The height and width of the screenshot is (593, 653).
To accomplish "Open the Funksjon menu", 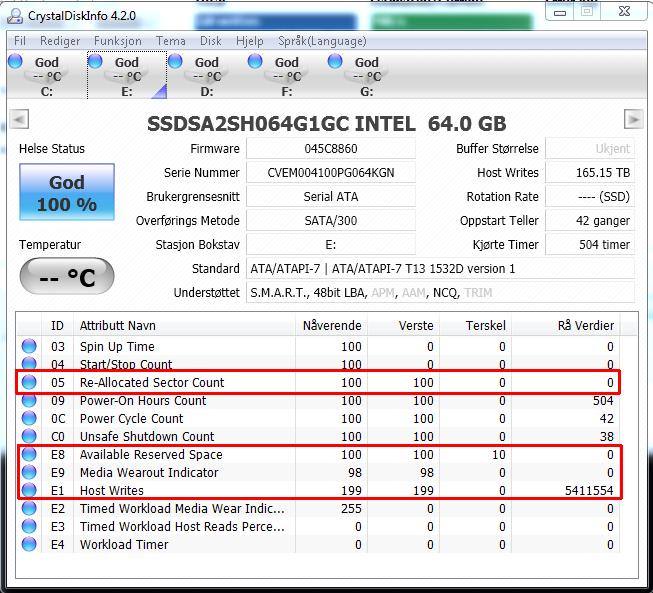I will coord(117,41).
